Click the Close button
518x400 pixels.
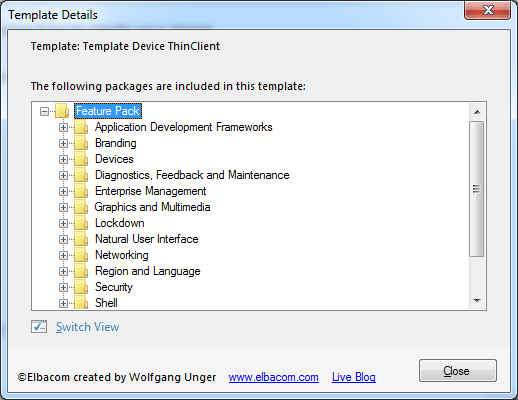[x=458, y=371]
